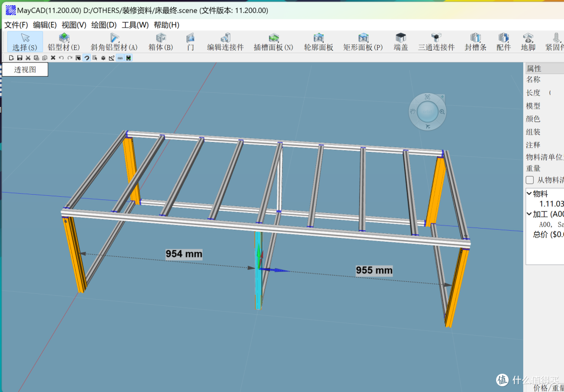Click the 编辑连接件 button
This screenshot has width=564, height=392.
coord(225,42)
